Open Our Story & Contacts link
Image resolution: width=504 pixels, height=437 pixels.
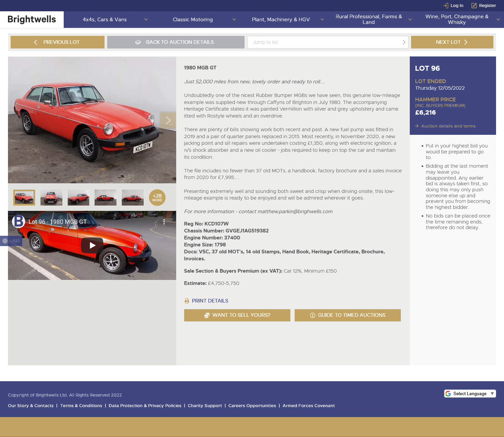point(31,406)
